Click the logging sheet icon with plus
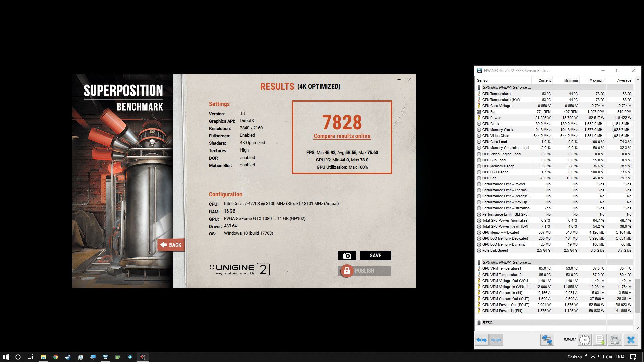 click(600, 340)
